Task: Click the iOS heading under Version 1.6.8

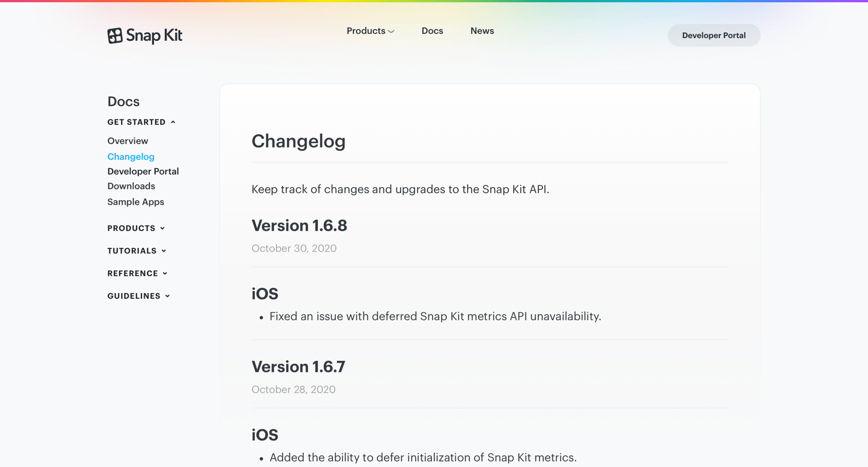Action: pos(265,294)
